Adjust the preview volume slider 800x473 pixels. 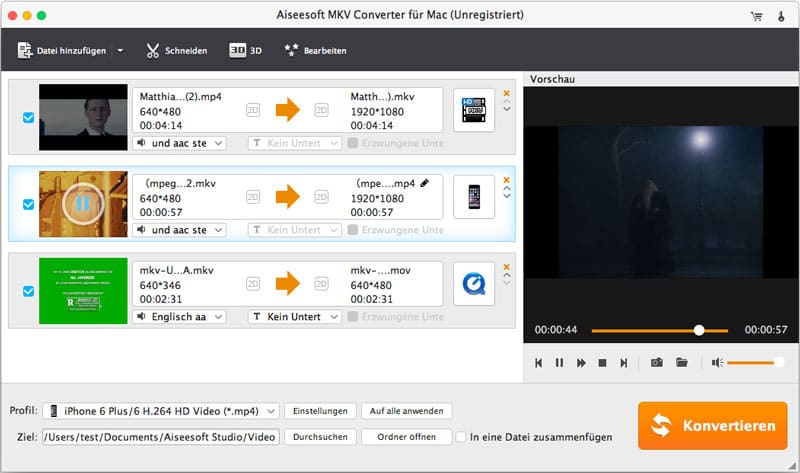756,363
